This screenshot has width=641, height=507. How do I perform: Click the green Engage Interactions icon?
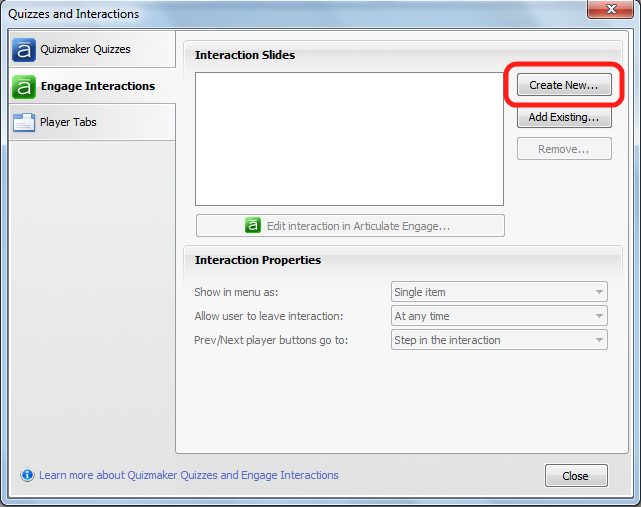[x=24, y=87]
